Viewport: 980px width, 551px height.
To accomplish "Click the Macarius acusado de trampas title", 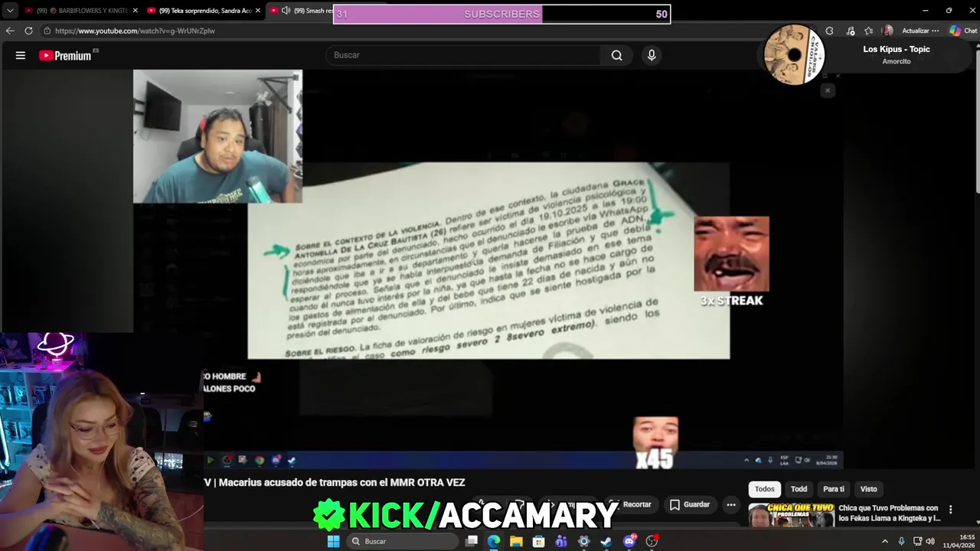I will pos(341,482).
